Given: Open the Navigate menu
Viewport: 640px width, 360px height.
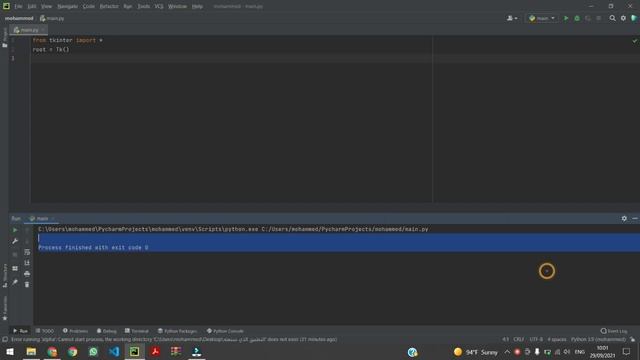Looking at the screenshot, I should [67, 7].
